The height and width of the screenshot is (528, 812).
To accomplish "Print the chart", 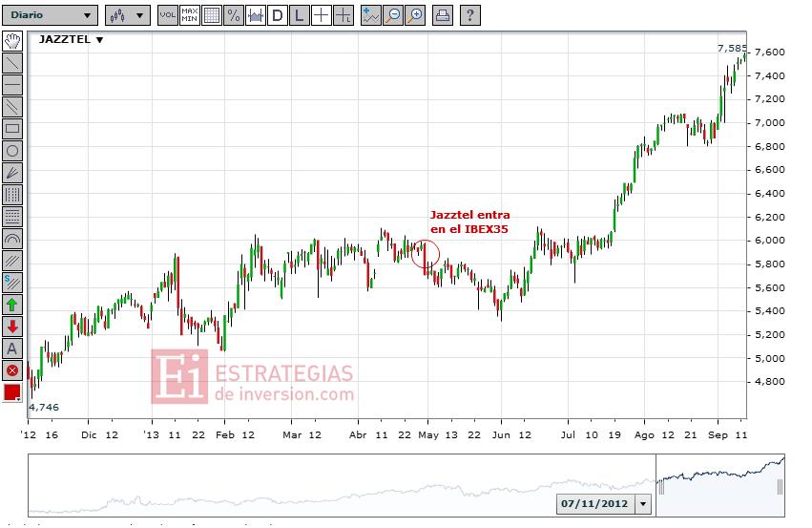I will pyautogui.click(x=442, y=15).
